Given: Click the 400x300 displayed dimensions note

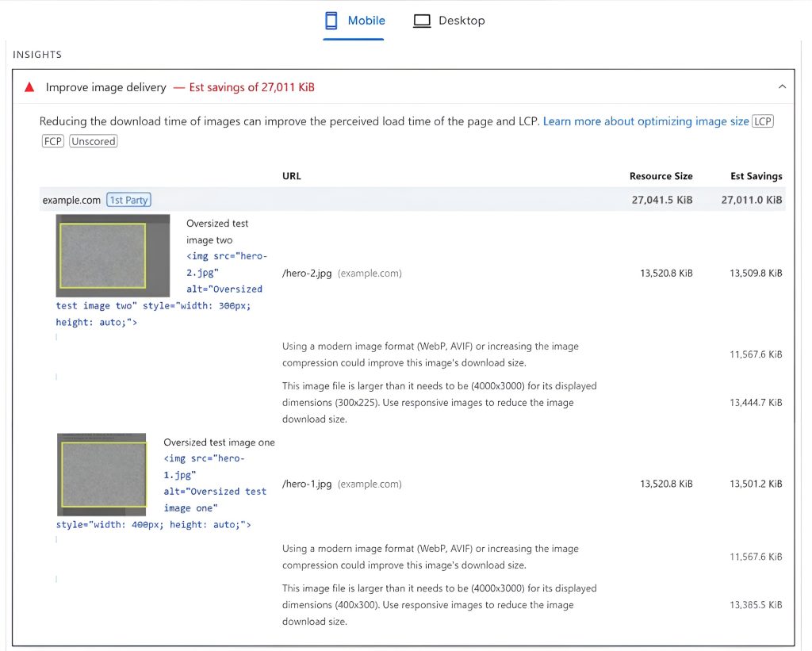Looking at the screenshot, I should click(x=439, y=605).
